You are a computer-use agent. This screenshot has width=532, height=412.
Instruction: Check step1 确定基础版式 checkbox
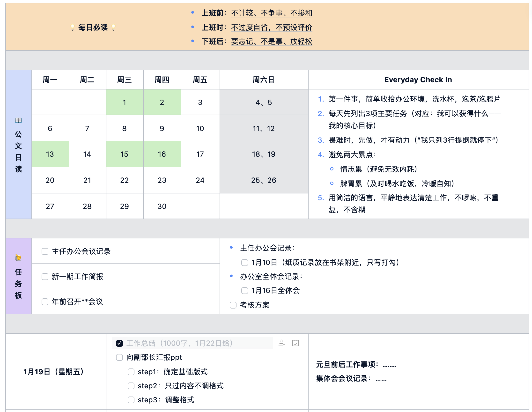pyautogui.click(x=131, y=372)
